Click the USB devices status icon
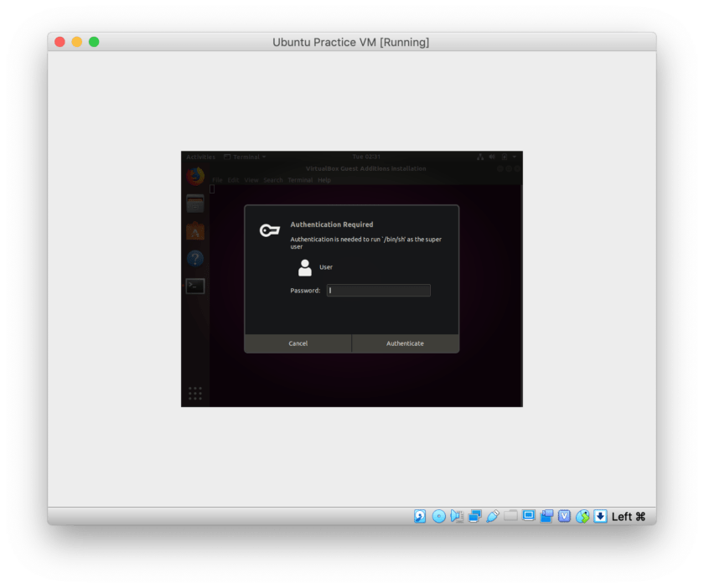Image resolution: width=704 pixels, height=588 pixels. (493, 516)
